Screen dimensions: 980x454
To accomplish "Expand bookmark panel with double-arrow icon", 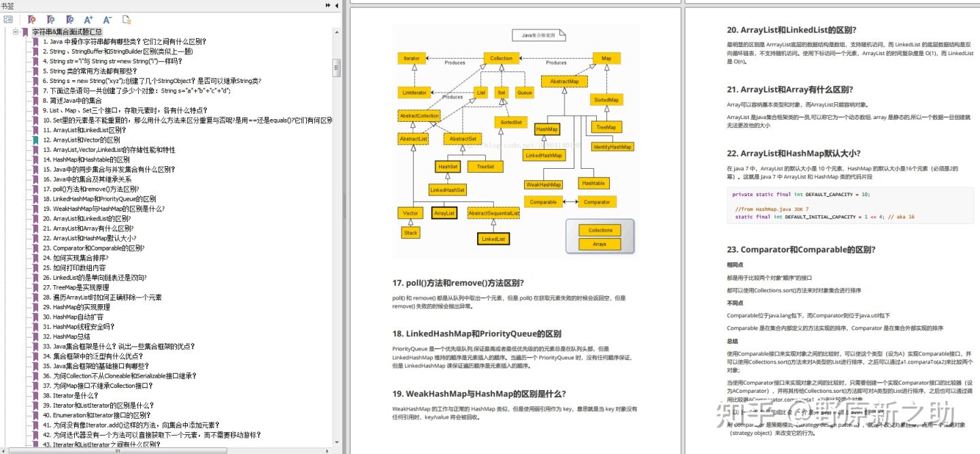I will [327, 5].
